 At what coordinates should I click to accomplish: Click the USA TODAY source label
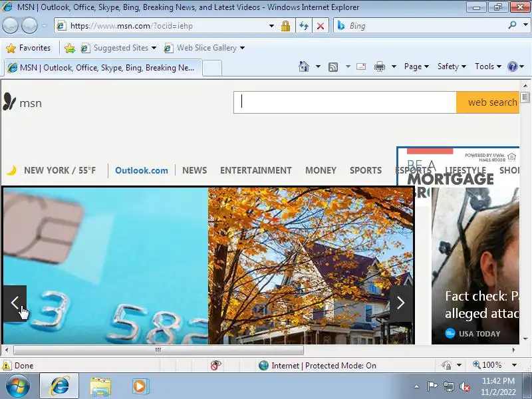(479, 334)
